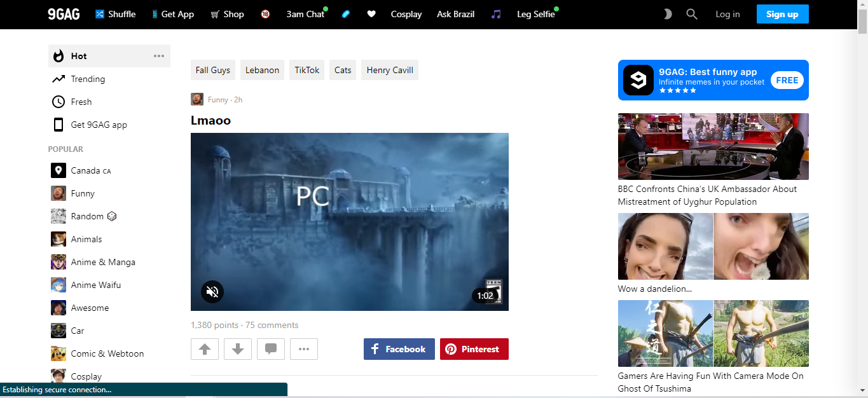Open BBC Confronts China's UK Ambassador article title
The height and width of the screenshot is (398, 868).
707,195
